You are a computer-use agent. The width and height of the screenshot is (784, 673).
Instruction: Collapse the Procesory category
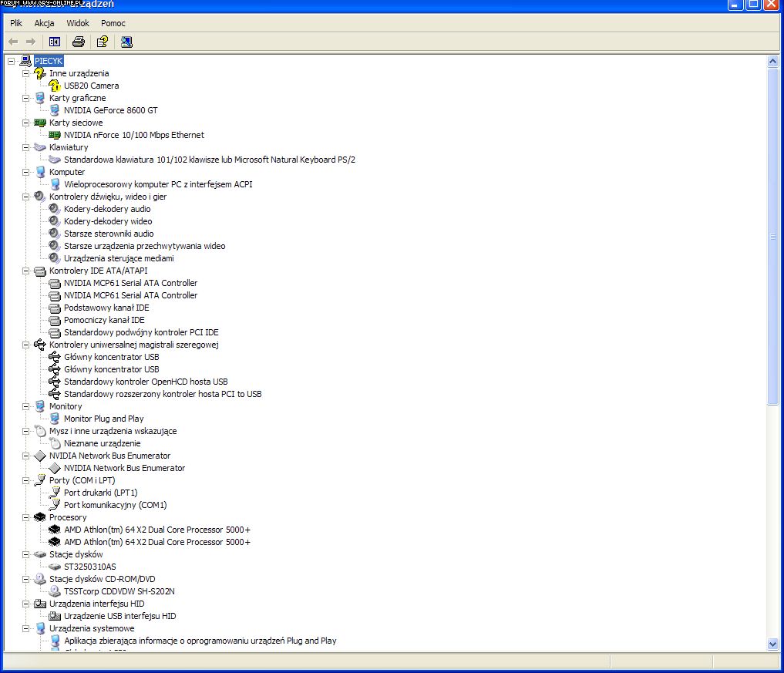[25, 517]
